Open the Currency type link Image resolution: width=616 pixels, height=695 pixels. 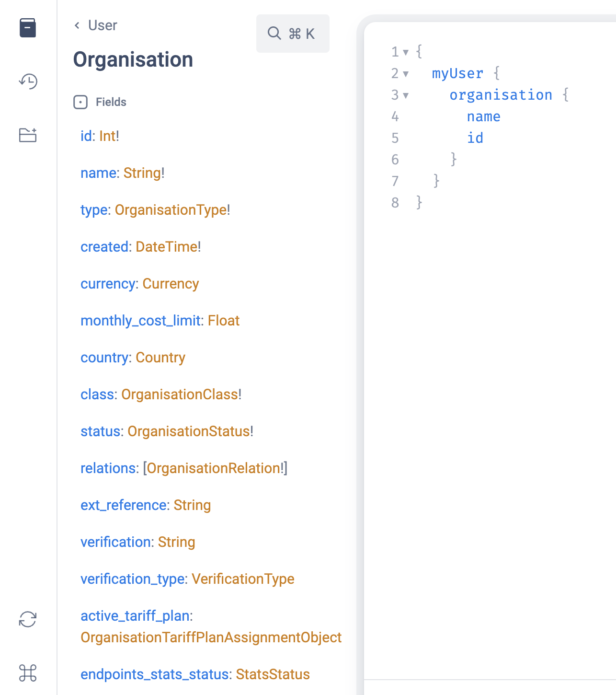171,284
